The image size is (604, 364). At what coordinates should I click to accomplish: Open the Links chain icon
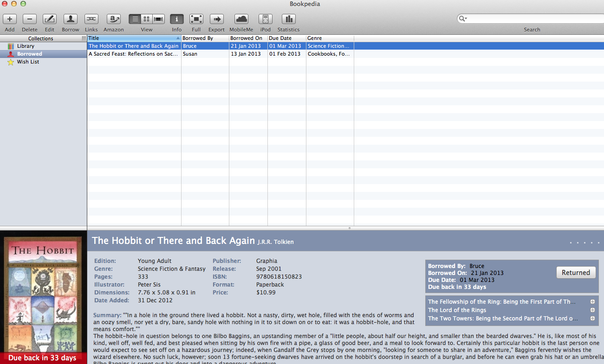click(91, 19)
